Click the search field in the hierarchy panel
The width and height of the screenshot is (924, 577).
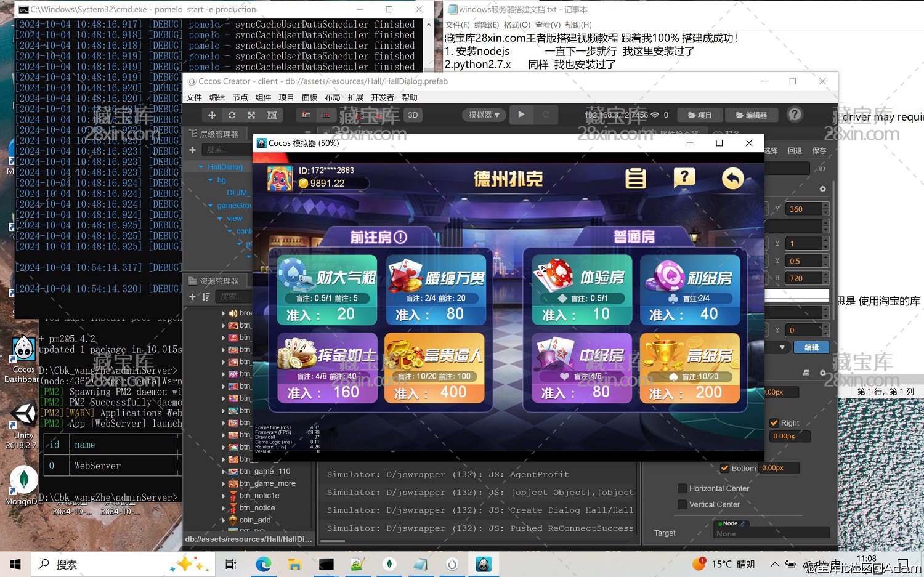point(225,149)
